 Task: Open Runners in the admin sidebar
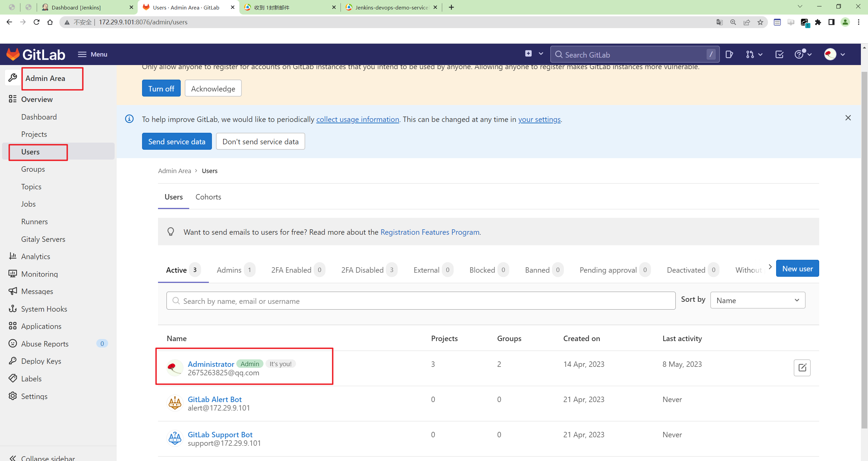35,222
